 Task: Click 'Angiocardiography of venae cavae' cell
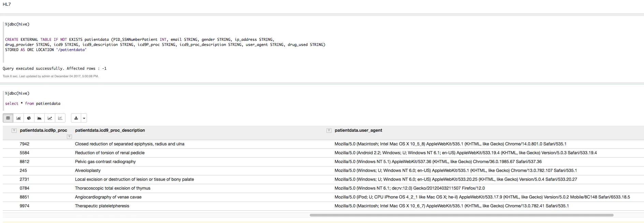point(108,197)
